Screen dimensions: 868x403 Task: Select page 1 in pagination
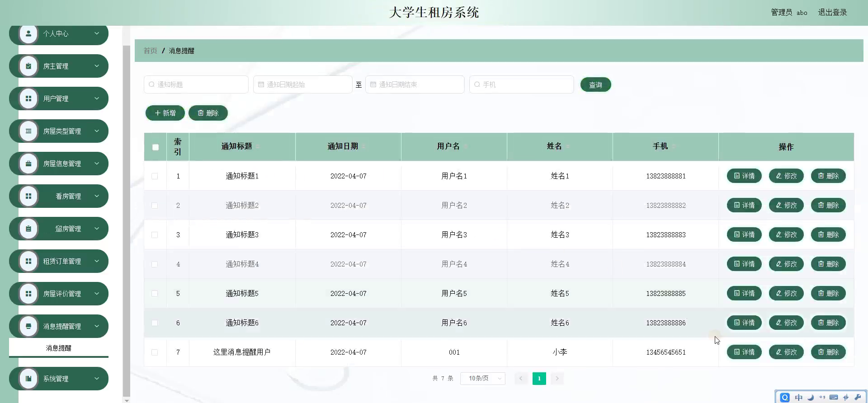(539, 379)
